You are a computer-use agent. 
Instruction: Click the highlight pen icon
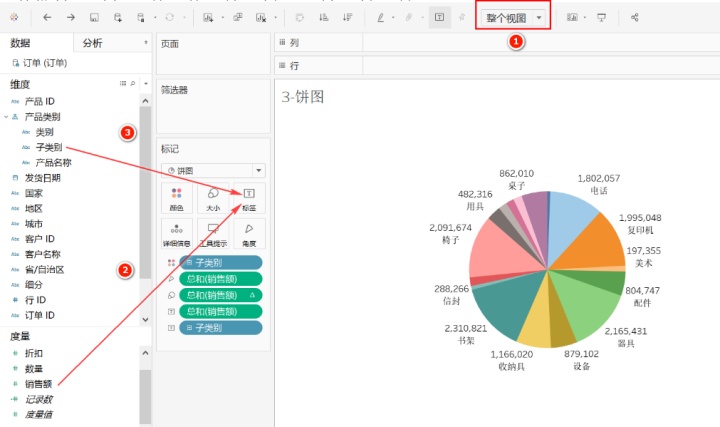point(380,17)
